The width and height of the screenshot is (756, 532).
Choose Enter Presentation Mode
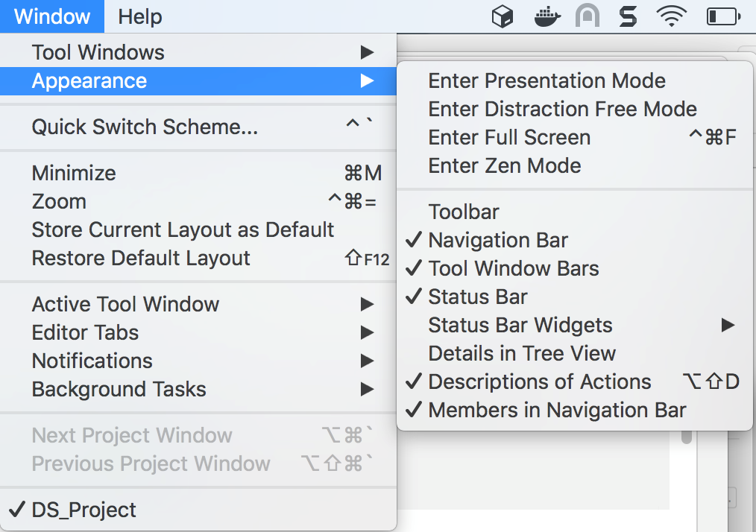pos(546,80)
